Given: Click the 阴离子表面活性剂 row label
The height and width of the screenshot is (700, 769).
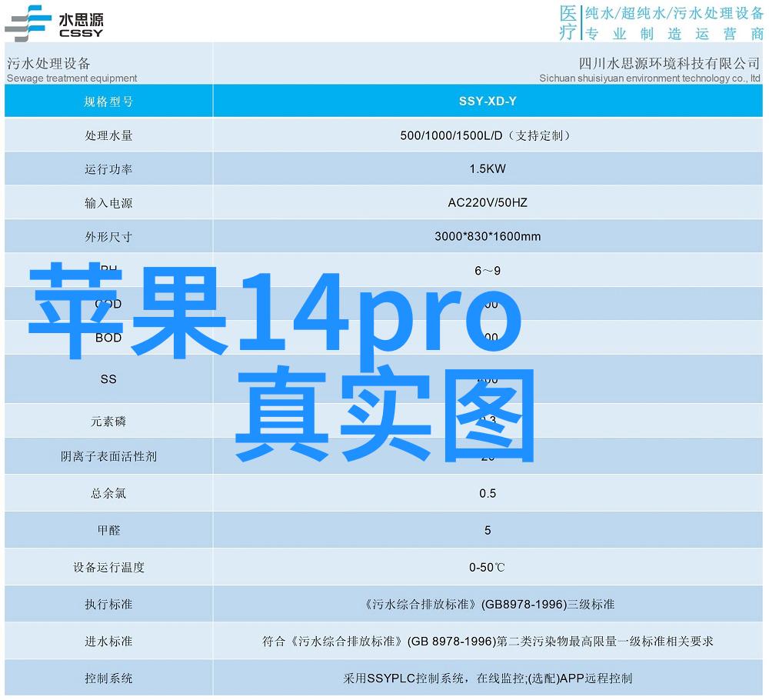Looking at the screenshot, I should tap(108, 456).
